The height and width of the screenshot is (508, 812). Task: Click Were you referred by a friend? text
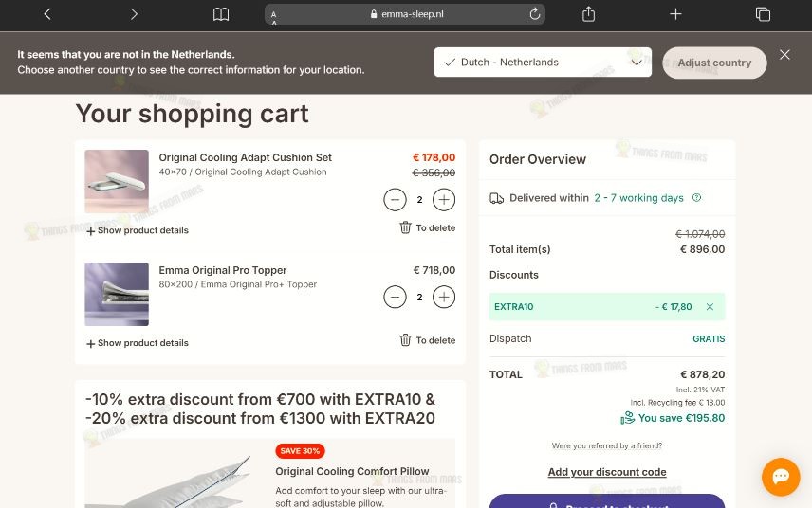(x=607, y=445)
